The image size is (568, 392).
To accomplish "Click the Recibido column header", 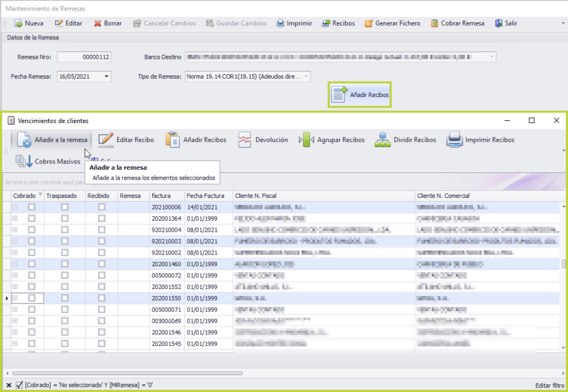I will [x=102, y=196].
